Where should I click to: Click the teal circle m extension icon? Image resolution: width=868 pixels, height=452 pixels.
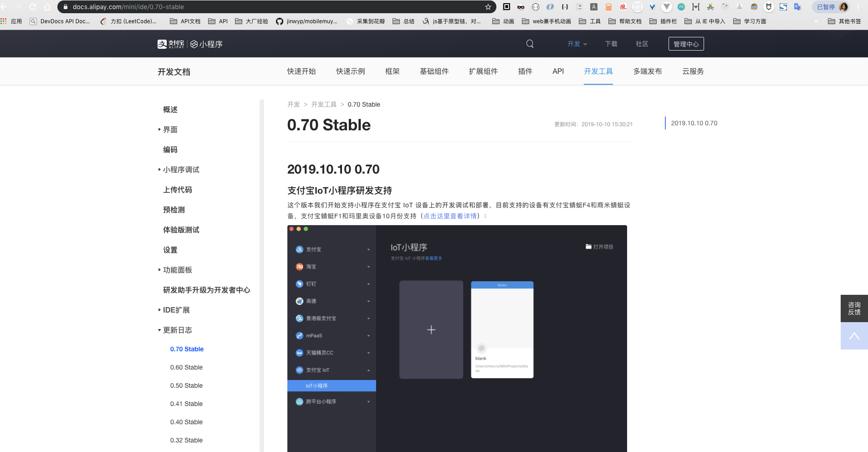click(681, 7)
